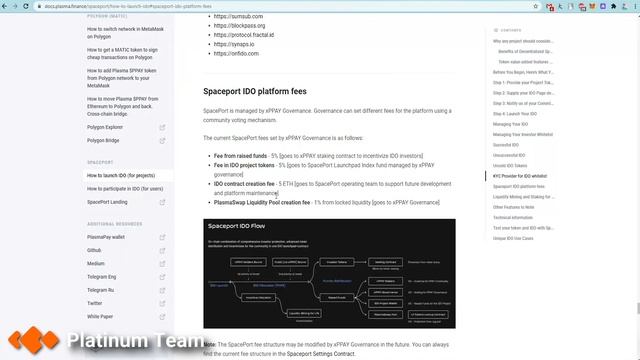Viewport: 640px width, 360px height.
Task: Click the Contents list icon
Action: (496, 30)
